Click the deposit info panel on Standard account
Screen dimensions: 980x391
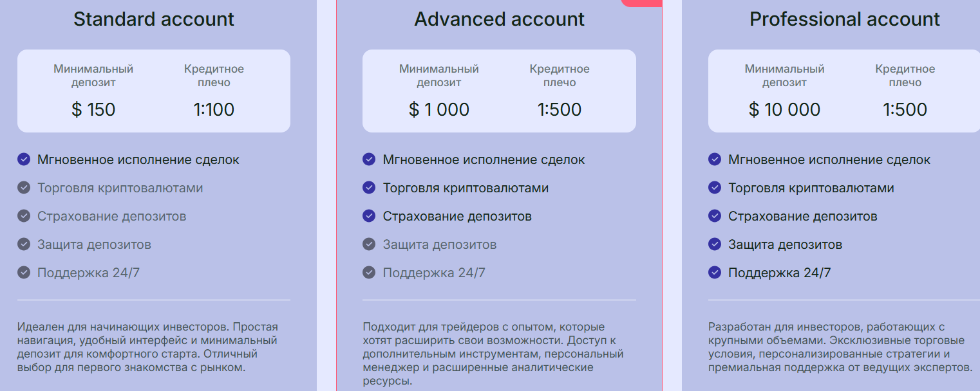pos(153,90)
